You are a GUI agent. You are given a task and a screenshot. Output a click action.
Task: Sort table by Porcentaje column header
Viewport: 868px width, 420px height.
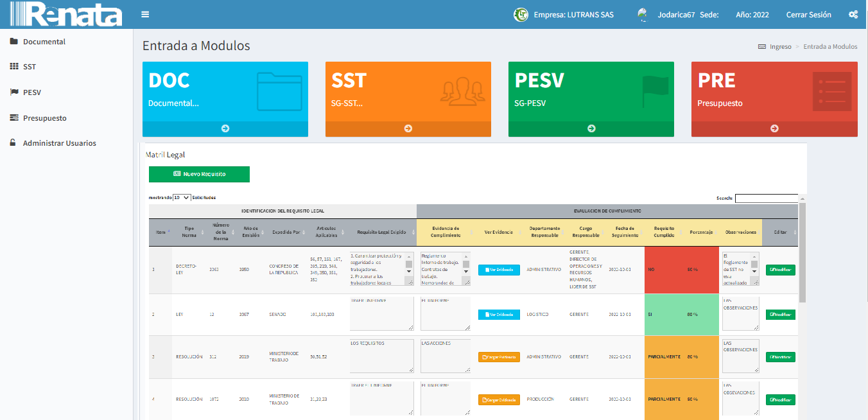pos(701,232)
